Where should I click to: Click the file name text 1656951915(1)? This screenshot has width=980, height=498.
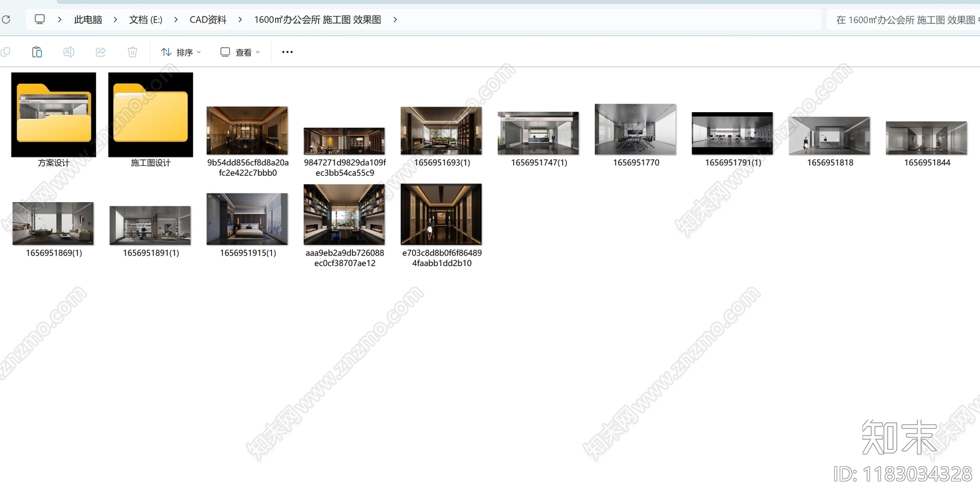248,253
